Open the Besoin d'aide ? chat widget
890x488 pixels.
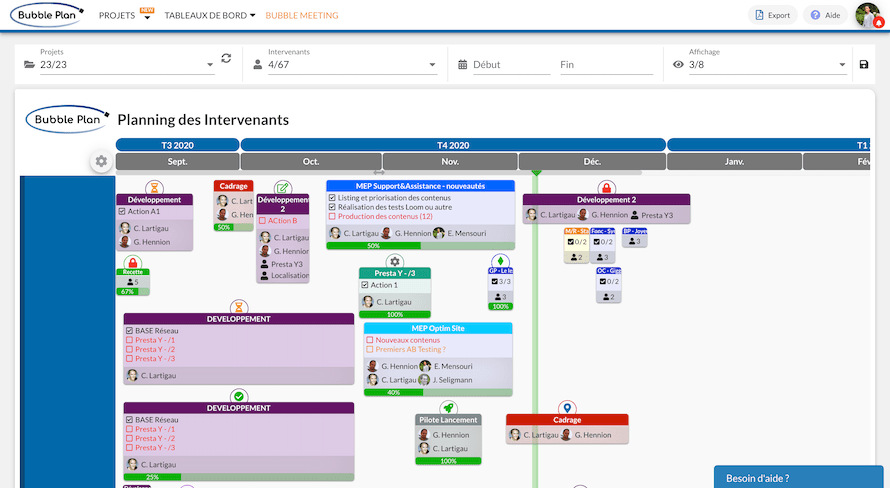799,477
